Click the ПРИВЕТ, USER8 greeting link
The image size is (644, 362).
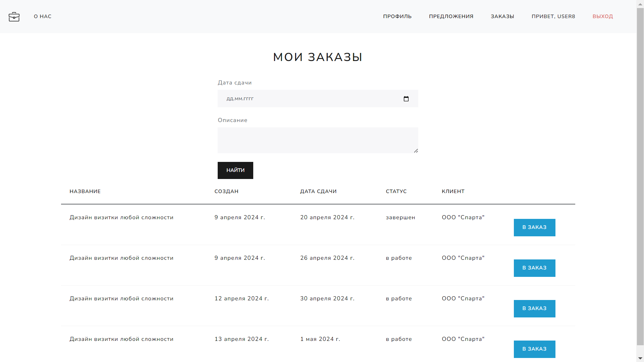553,16
